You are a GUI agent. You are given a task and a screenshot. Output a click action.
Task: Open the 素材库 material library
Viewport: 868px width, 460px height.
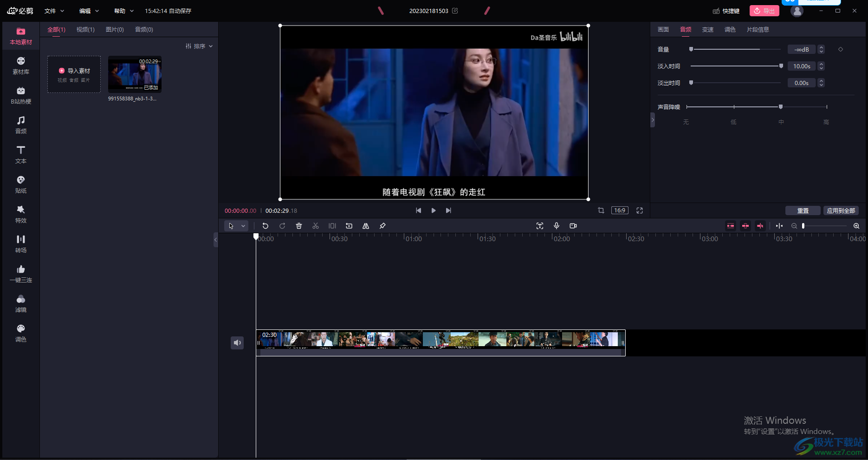coord(21,66)
